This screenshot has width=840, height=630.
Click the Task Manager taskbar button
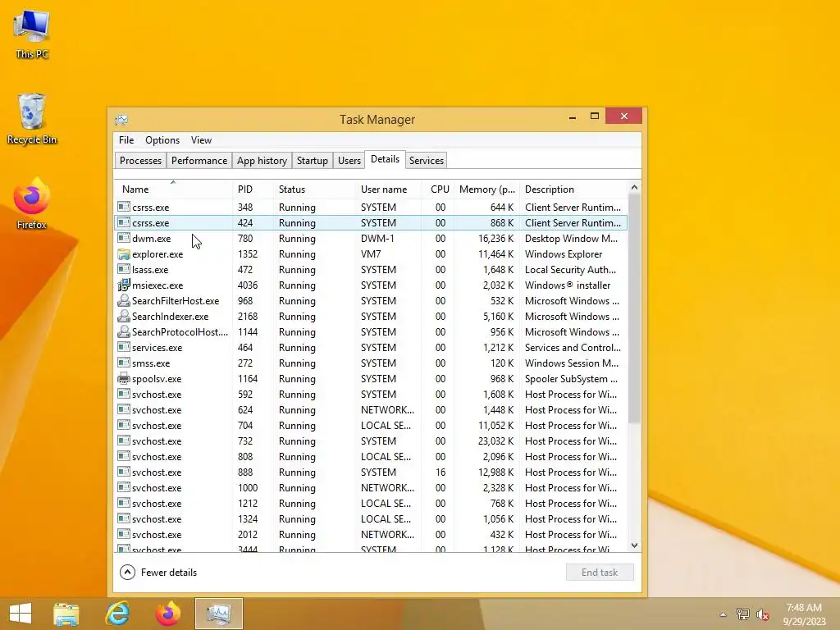click(218, 614)
